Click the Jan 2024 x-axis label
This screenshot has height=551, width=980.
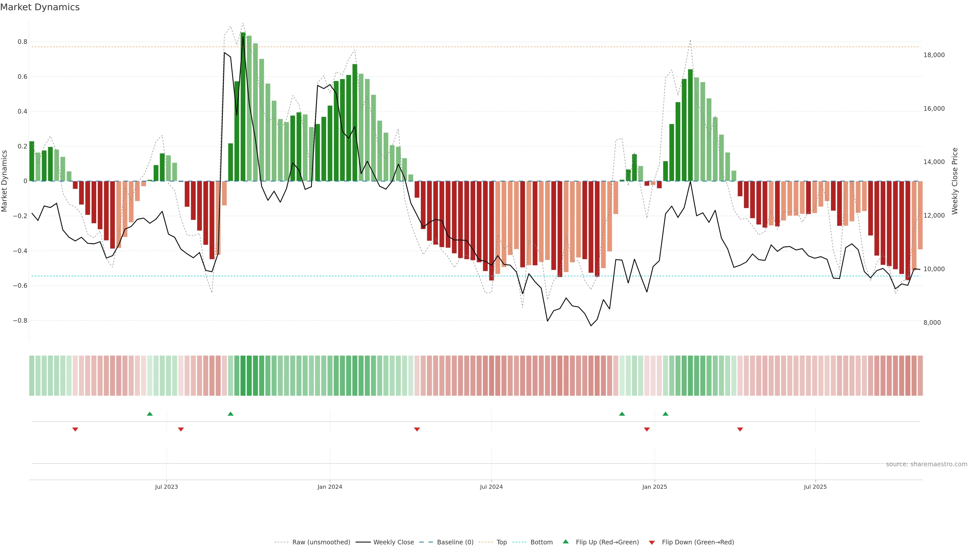click(x=330, y=487)
